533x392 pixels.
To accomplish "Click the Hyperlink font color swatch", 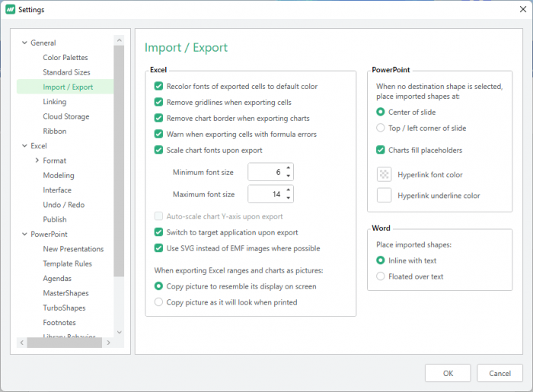I will pyautogui.click(x=385, y=174).
